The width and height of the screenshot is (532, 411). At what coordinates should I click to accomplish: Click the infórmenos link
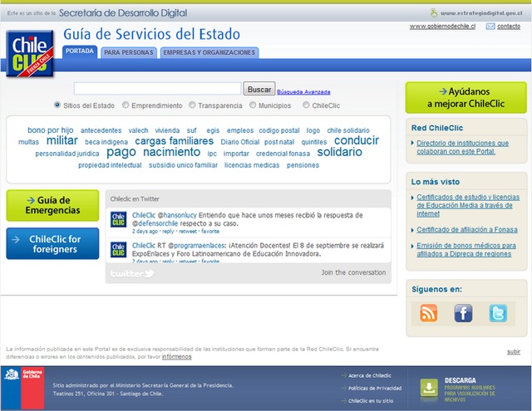[177, 357]
